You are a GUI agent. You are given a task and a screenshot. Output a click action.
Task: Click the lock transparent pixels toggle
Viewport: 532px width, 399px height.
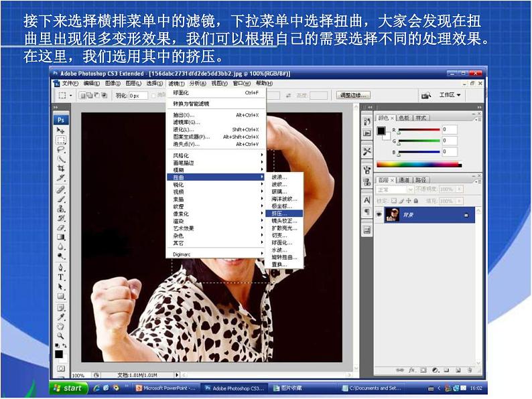[x=393, y=200]
